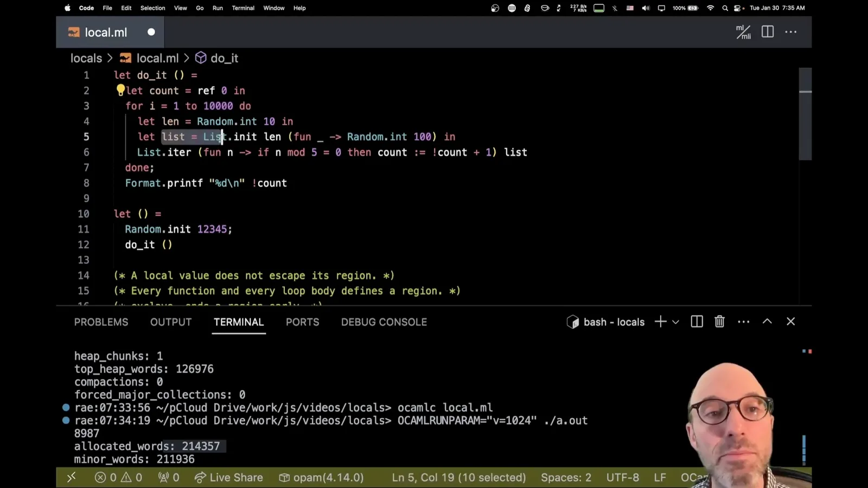Click the Ln 5, Col 19 cursor position
Image resolution: width=868 pixels, height=488 pixels.
click(459, 477)
